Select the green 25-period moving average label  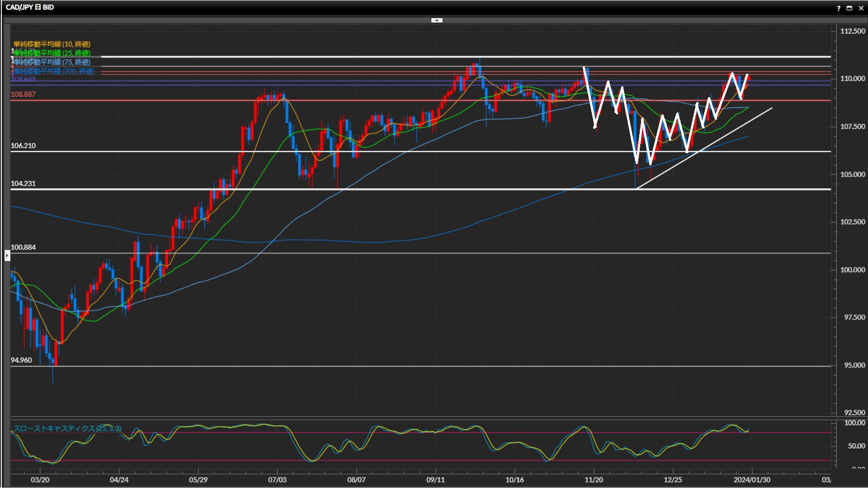coord(52,53)
